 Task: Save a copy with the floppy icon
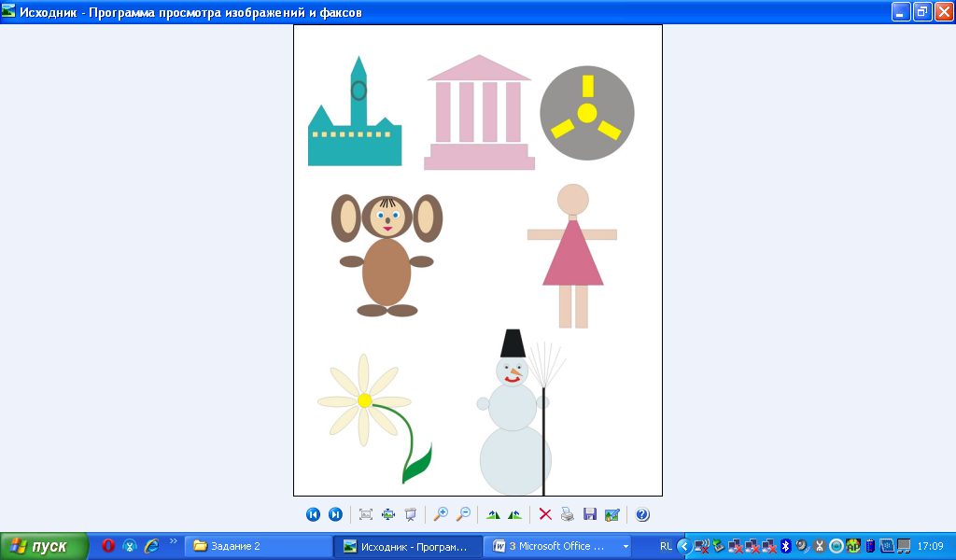pyautogui.click(x=590, y=514)
